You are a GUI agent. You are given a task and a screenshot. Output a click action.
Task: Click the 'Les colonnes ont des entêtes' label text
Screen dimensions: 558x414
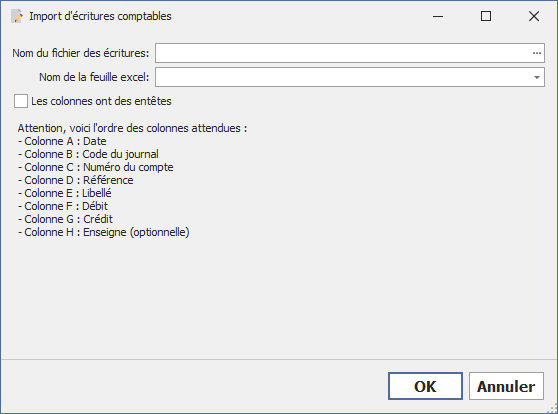click(x=101, y=101)
